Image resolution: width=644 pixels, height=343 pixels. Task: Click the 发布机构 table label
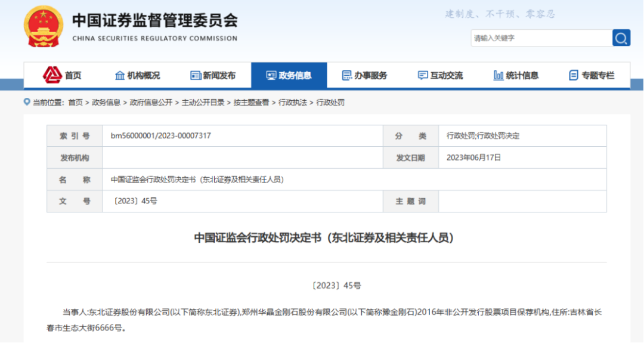click(75, 157)
